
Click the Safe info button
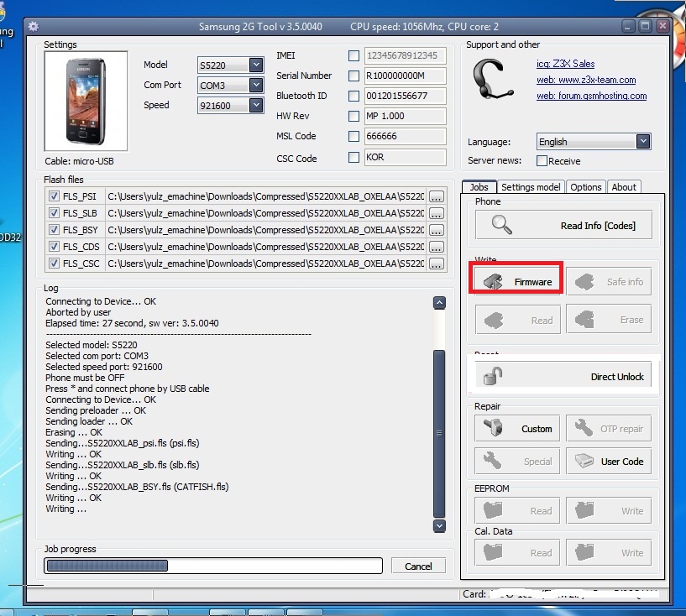coord(609,281)
